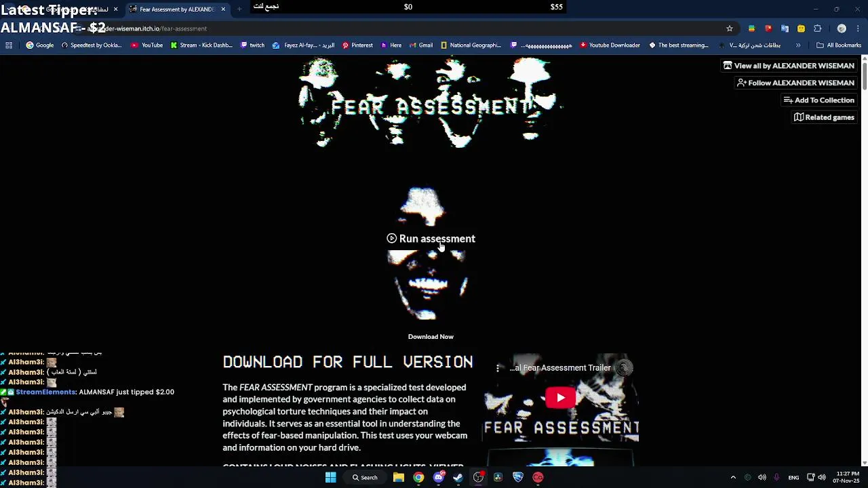Show hidden system tray icons
868x488 pixels.
tap(733, 477)
